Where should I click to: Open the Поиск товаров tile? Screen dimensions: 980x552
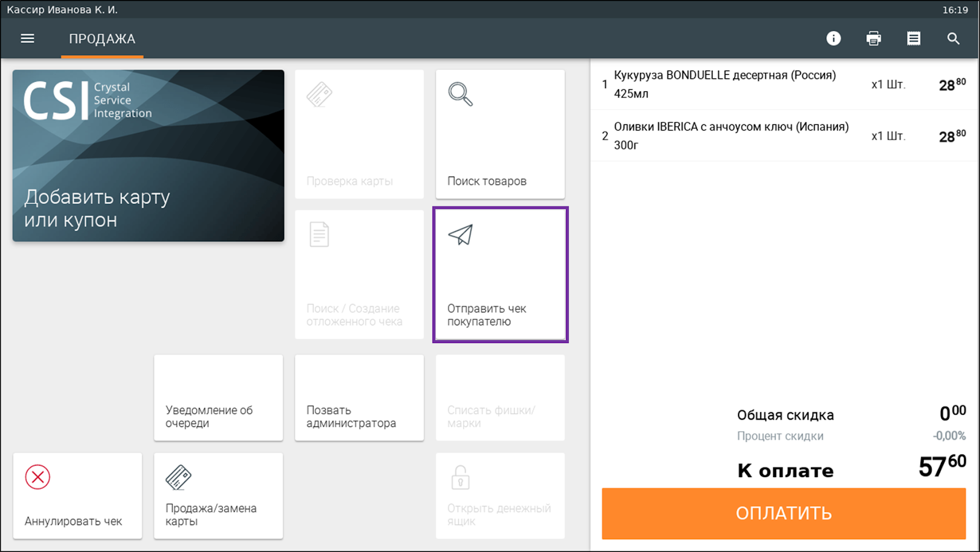(x=500, y=134)
